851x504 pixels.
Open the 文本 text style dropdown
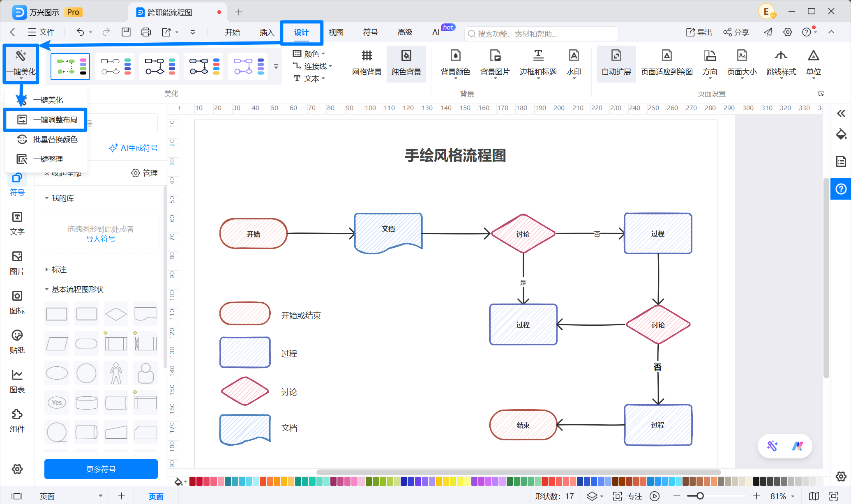pyautogui.click(x=309, y=78)
